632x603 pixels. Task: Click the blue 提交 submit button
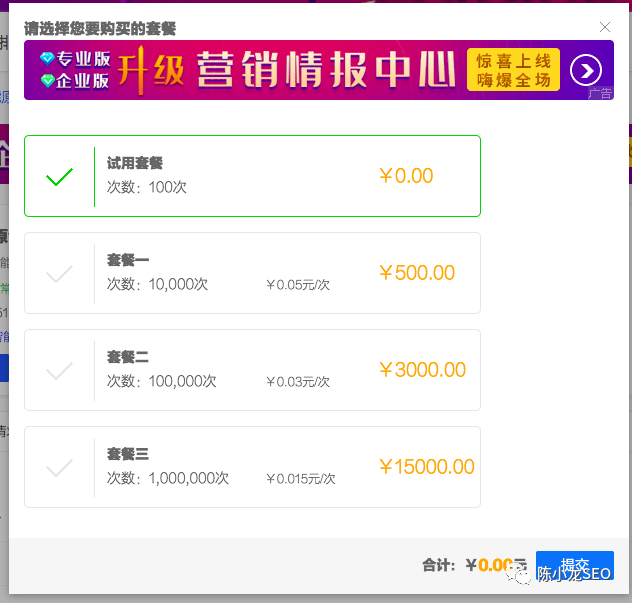pyautogui.click(x=575, y=565)
